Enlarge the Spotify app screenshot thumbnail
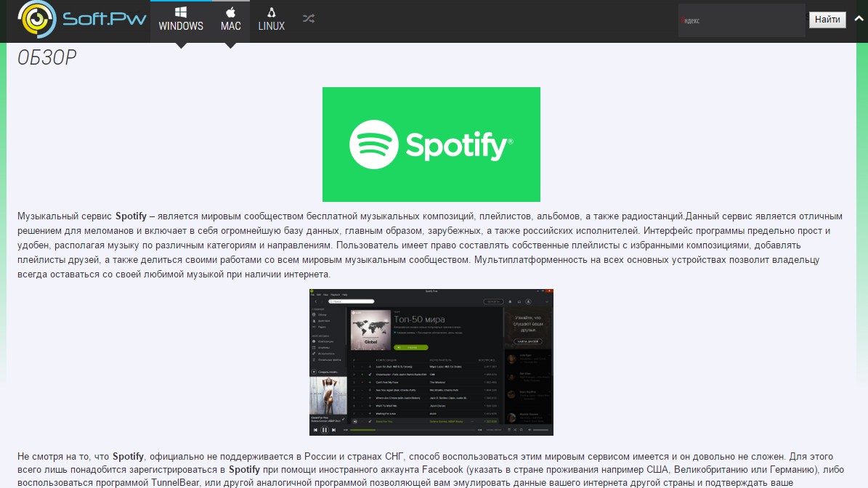Viewport: 868px width, 488px height. pos(431,362)
